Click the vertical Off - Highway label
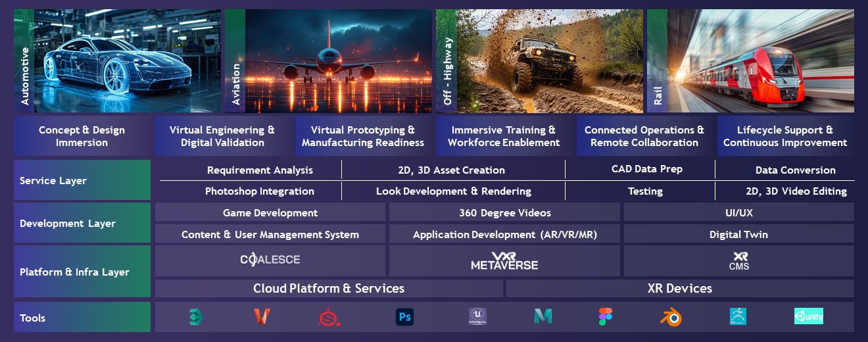This screenshot has width=868, height=342. tap(447, 72)
